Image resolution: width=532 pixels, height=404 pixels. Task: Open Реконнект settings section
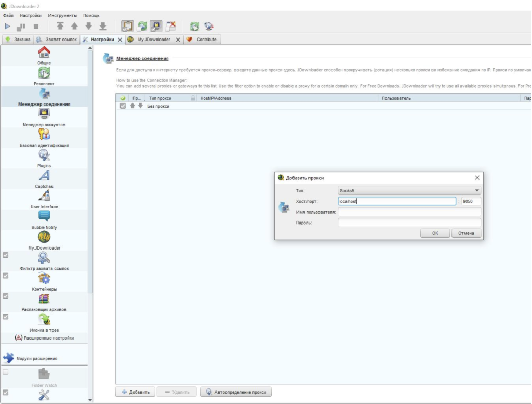click(44, 76)
